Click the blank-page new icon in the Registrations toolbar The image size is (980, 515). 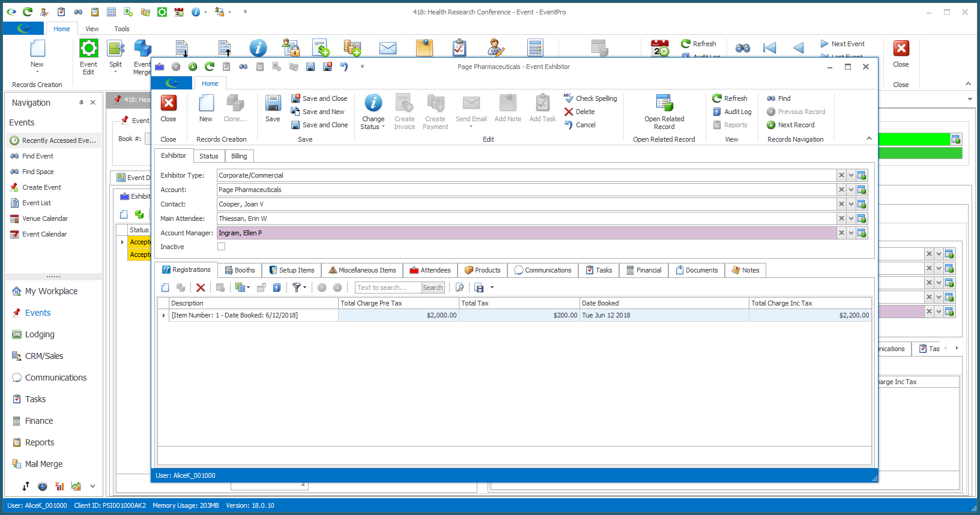[x=165, y=288]
